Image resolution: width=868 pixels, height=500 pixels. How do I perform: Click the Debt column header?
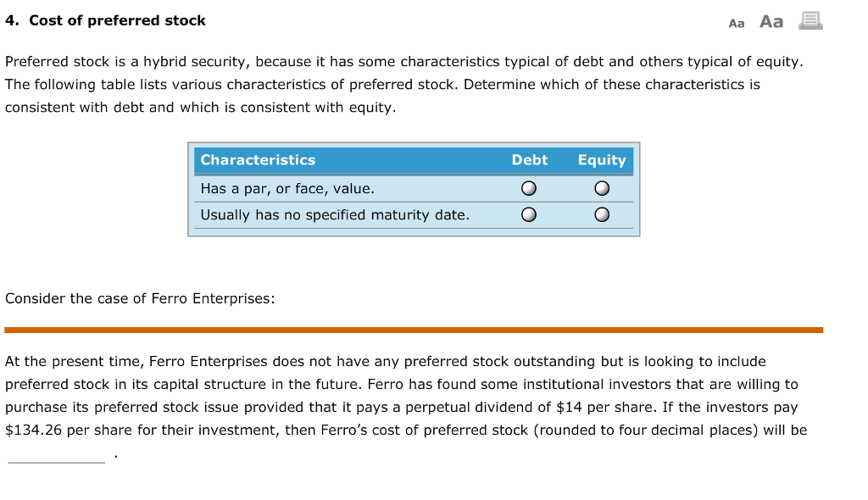coord(529,160)
